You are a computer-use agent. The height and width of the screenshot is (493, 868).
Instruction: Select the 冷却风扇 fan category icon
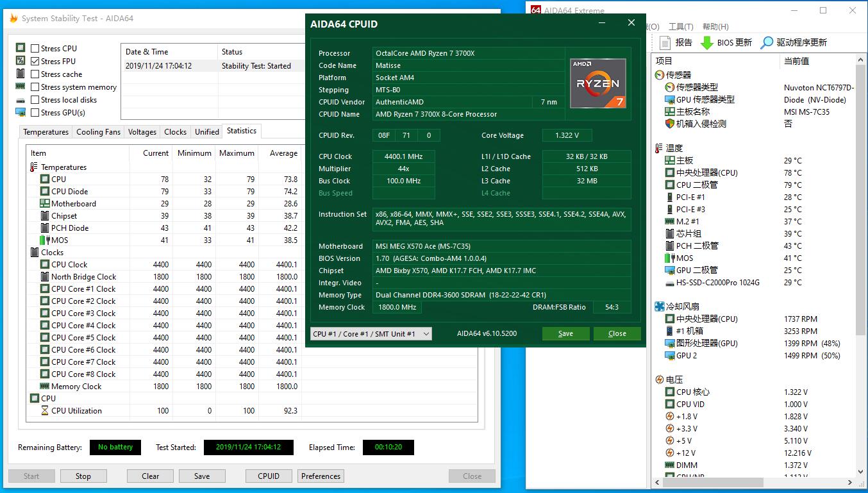coord(659,306)
